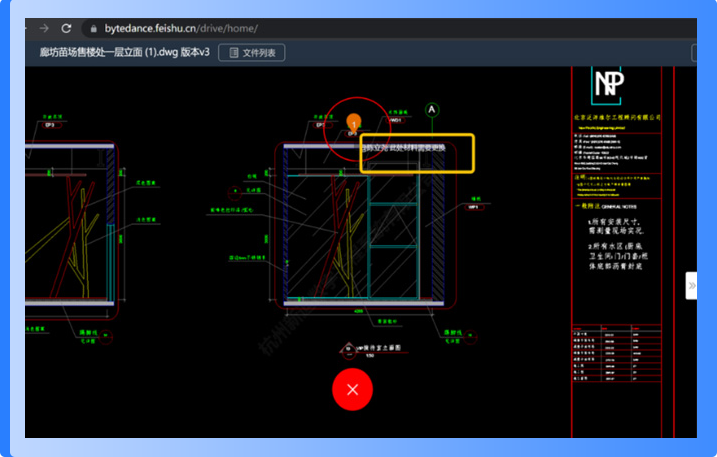Click the bytedance.feishu.cn address bar
This screenshot has height=457, width=717.
[x=180, y=29]
